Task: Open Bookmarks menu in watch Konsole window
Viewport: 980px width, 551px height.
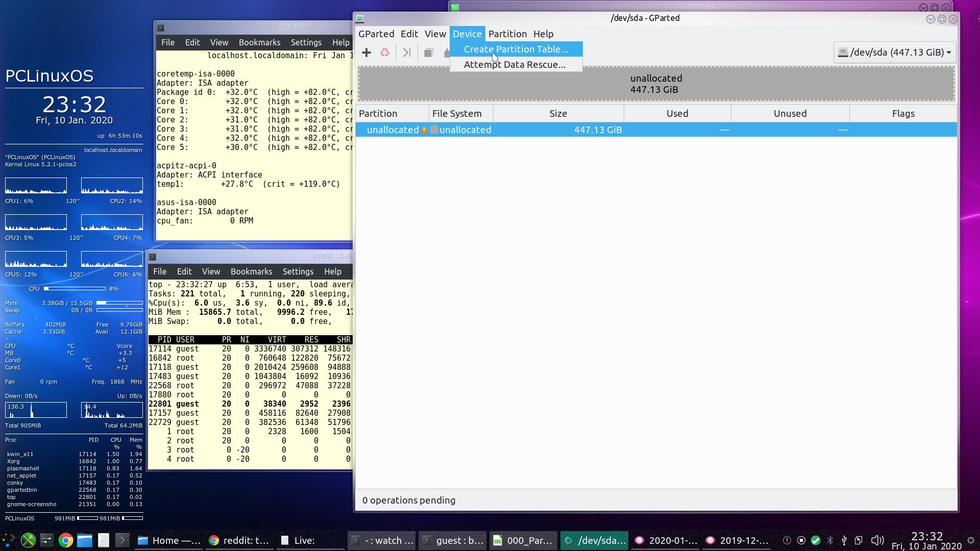Action: click(259, 43)
